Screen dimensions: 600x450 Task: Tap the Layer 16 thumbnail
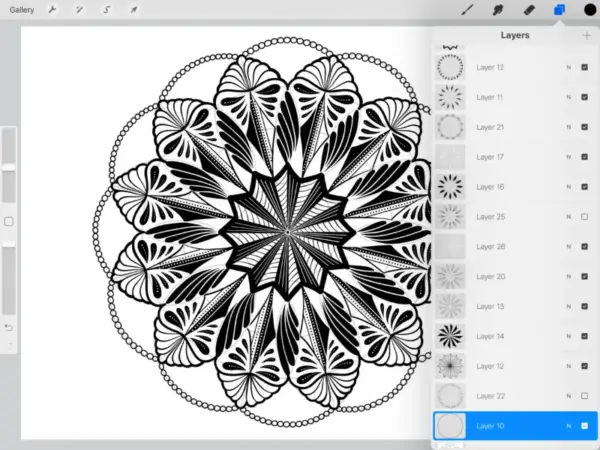click(450, 187)
